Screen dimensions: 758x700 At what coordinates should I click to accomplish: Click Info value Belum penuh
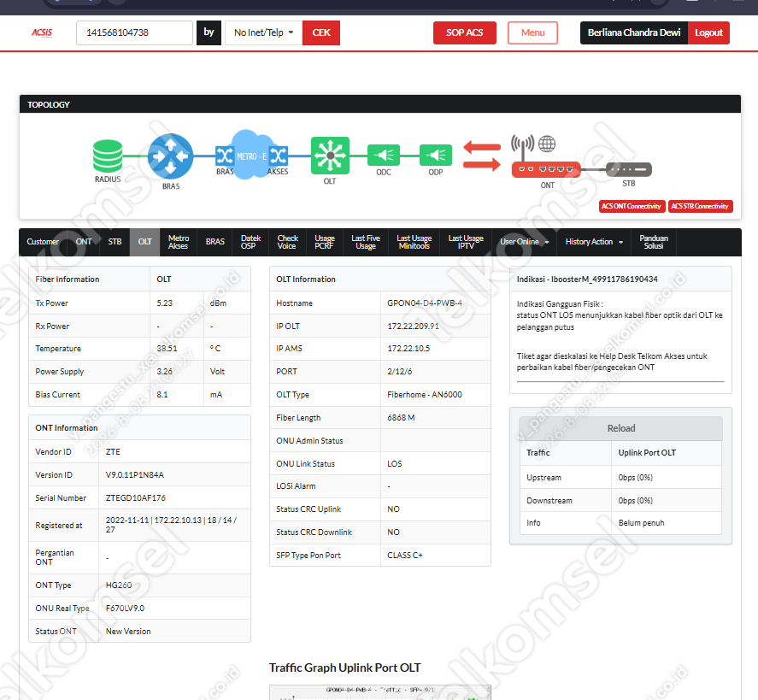pyautogui.click(x=641, y=523)
